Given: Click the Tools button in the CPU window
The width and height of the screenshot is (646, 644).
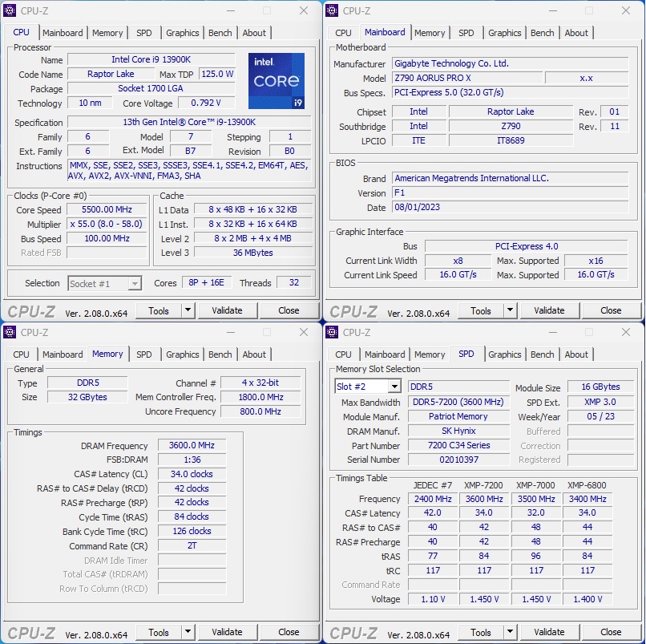Looking at the screenshot, I should point(159,310).
